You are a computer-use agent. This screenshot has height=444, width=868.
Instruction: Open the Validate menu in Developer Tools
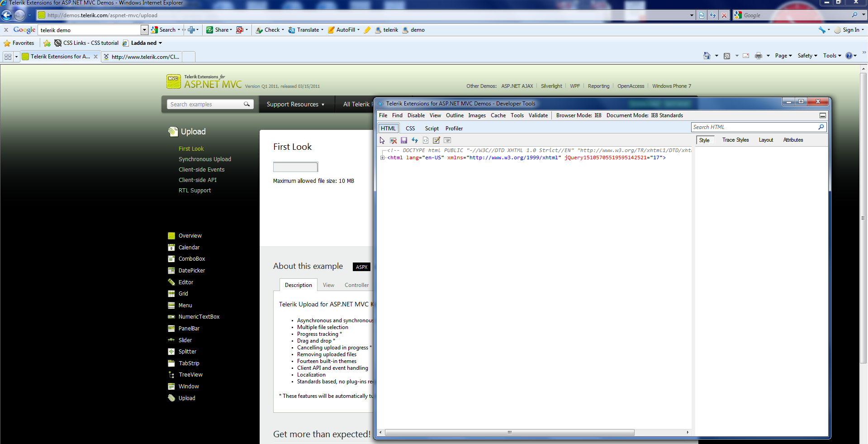pyautogui.click(x=538, y=115)
